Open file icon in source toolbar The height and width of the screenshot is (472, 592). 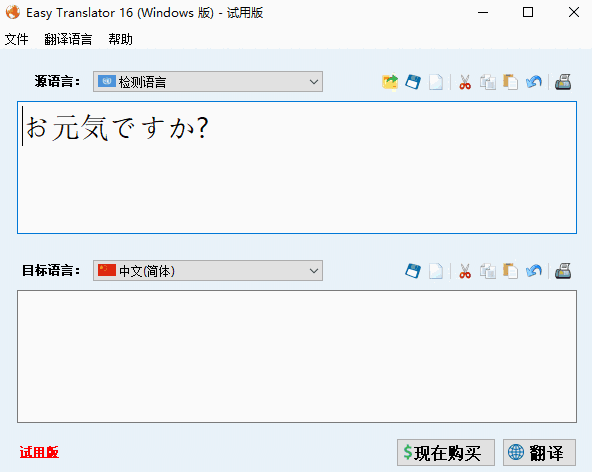click(390, 82)
